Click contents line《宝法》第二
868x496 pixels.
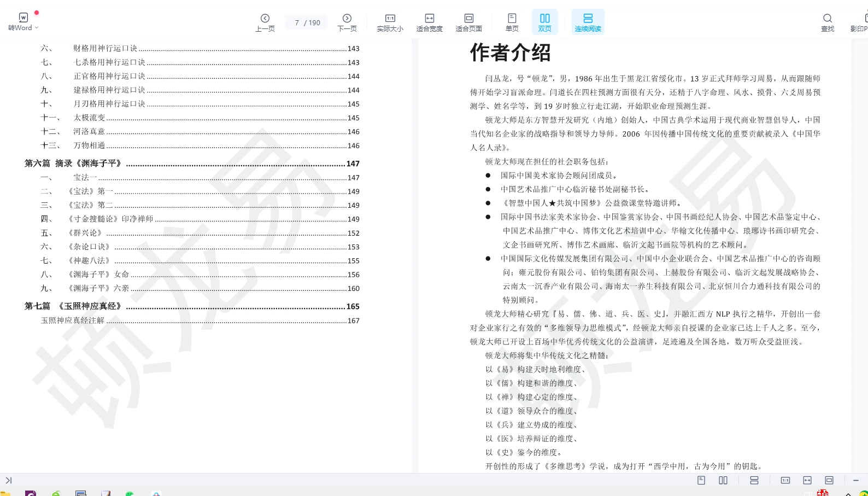[x=200, y=205]
